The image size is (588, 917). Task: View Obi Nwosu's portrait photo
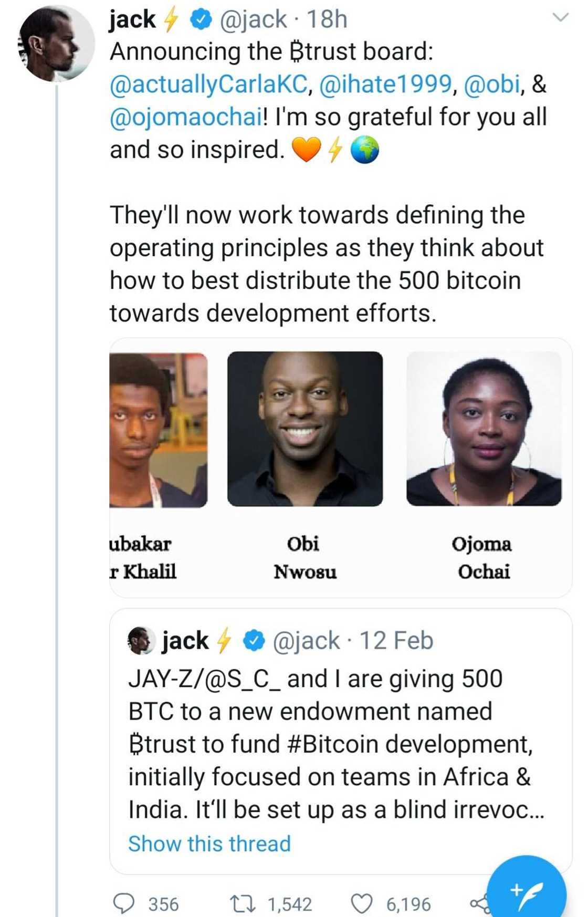[305, 429]
